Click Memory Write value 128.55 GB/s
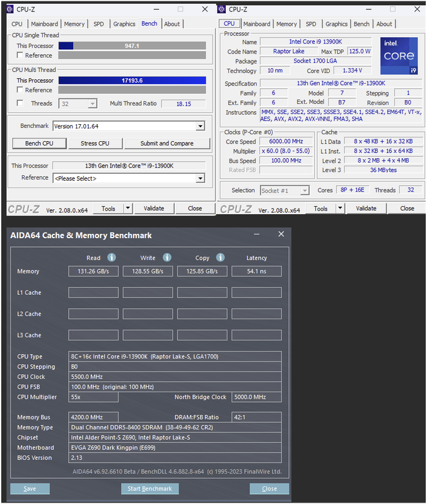The image size is (427, 504). [x=148, y=272]
